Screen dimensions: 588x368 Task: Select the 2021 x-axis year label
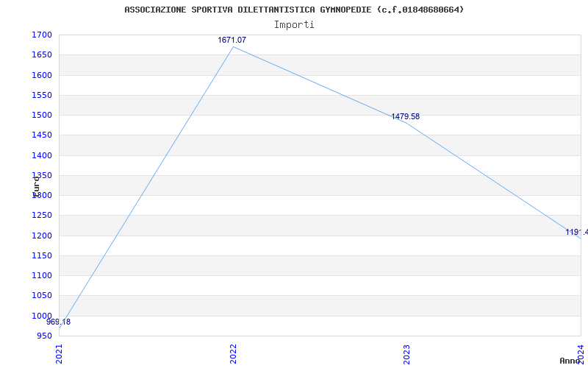click(x=60, y=354)
